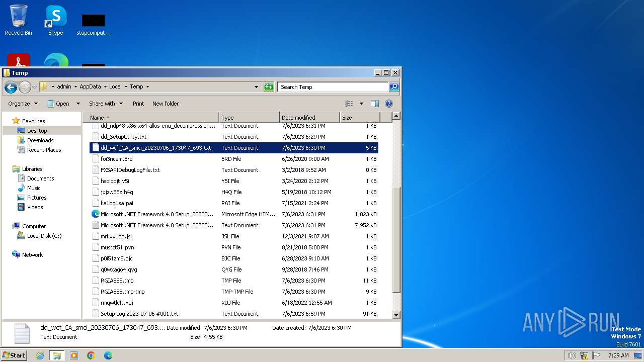Select Local Disk (C:)

pyautogui.click(x=44, y=236)
